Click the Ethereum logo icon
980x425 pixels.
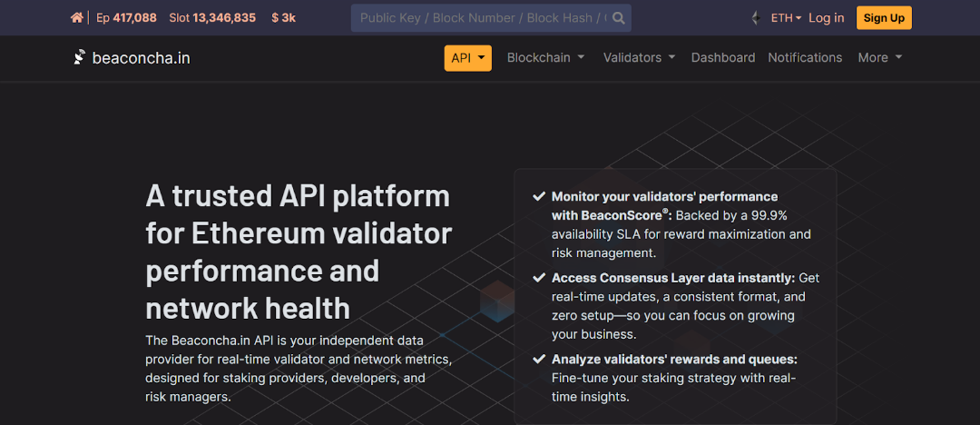[754, 18]
